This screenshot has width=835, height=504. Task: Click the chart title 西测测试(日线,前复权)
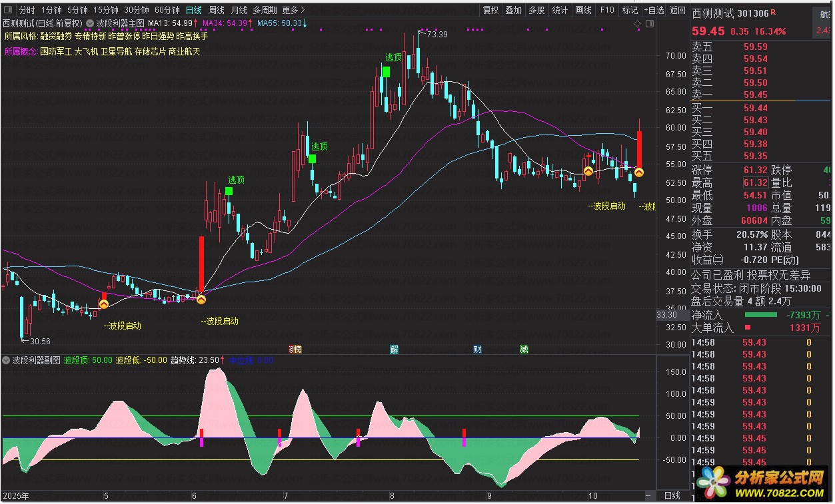43,23
